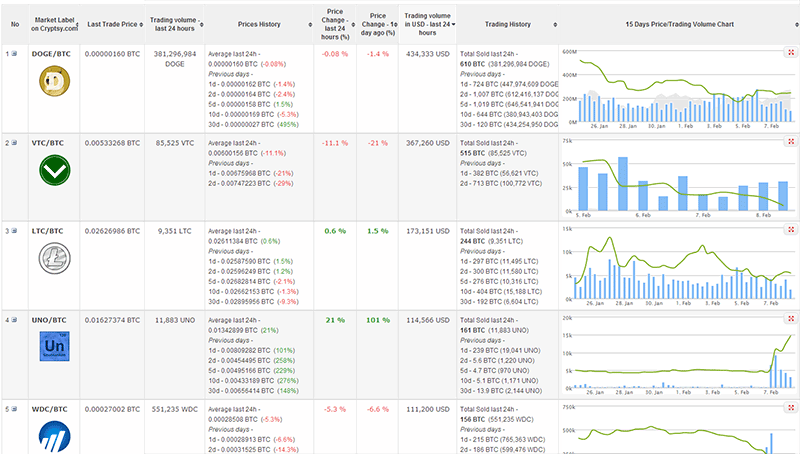Viewport: 800px width, 454px height.
Task: Click the Vertcoin green checkmark logo
Action: click(x=55, y=170)
